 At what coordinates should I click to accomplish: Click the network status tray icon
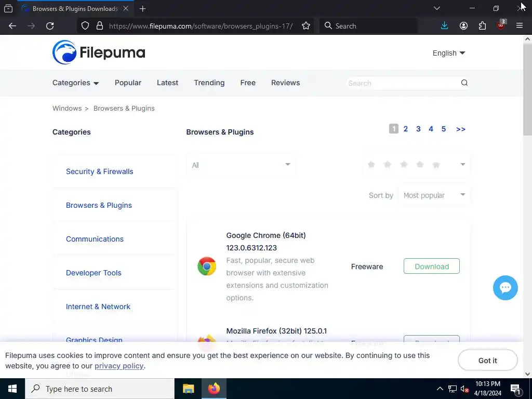coord(453,389)
